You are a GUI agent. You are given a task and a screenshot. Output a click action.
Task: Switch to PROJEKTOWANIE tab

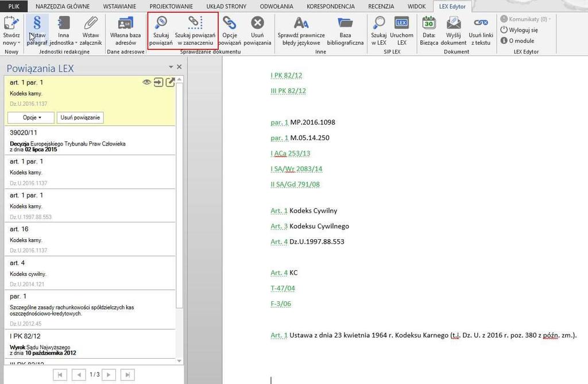point(171,6)
